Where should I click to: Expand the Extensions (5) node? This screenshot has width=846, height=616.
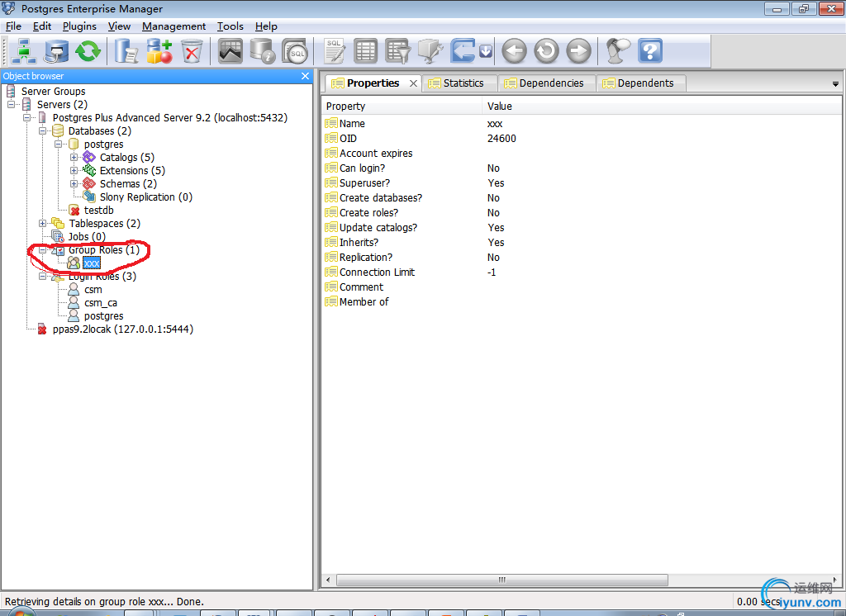pyautogui.click(x=74, y=170)
